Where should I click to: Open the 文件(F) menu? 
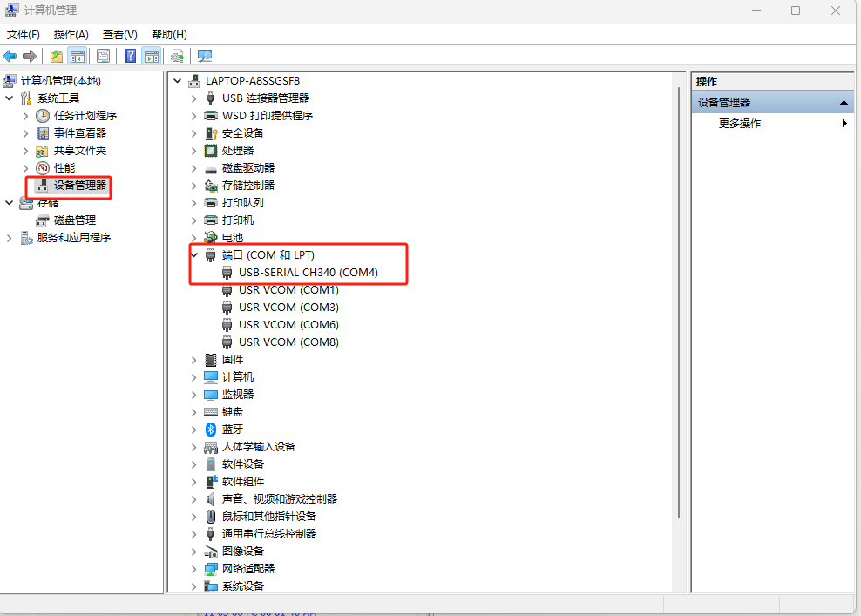(x=23, y=35)
